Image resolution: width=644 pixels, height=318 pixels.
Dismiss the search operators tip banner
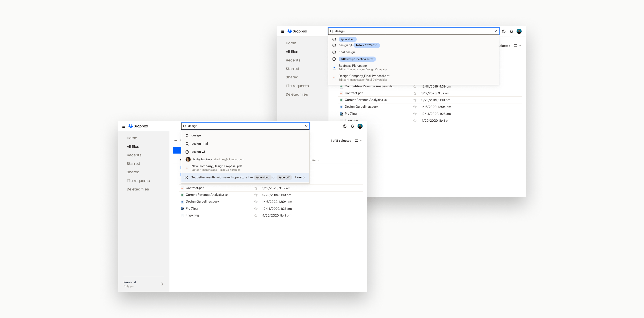pos(304,177)
